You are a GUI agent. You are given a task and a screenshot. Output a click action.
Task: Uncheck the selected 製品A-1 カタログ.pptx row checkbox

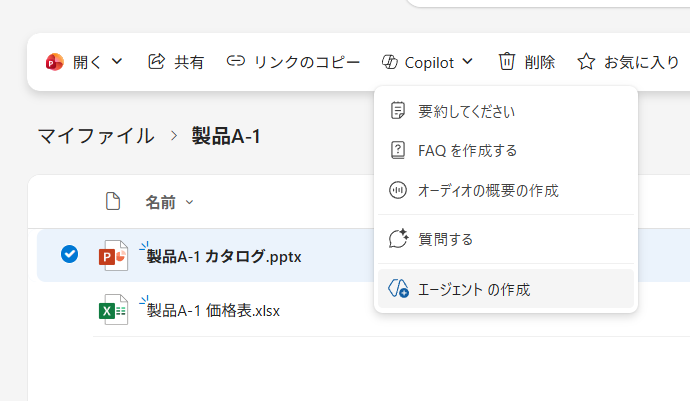[x=69, y=254]
